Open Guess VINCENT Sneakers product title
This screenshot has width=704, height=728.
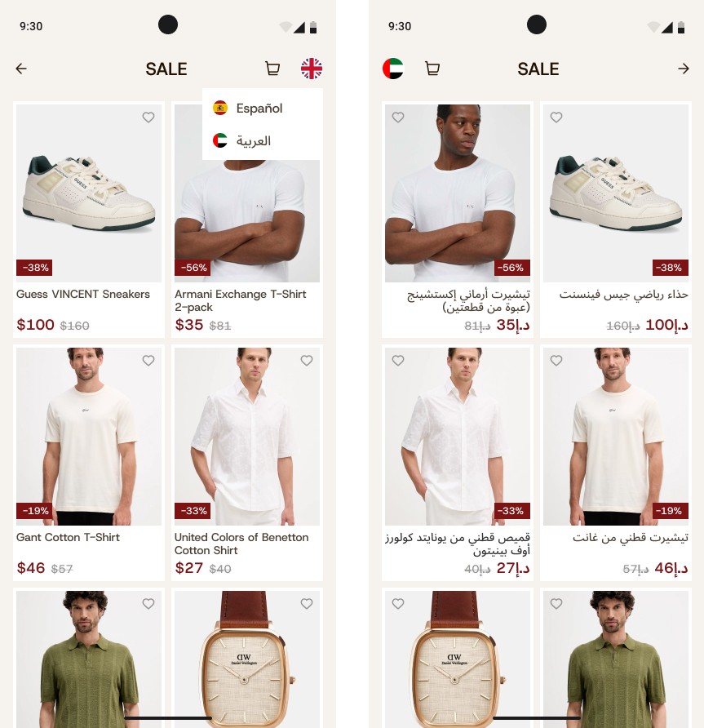click(83, 295)
